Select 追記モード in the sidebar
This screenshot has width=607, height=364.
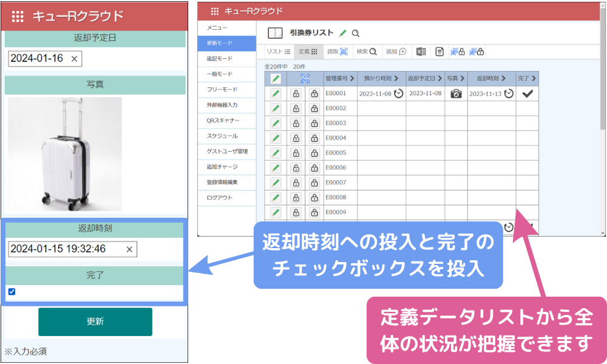point(227,59)
